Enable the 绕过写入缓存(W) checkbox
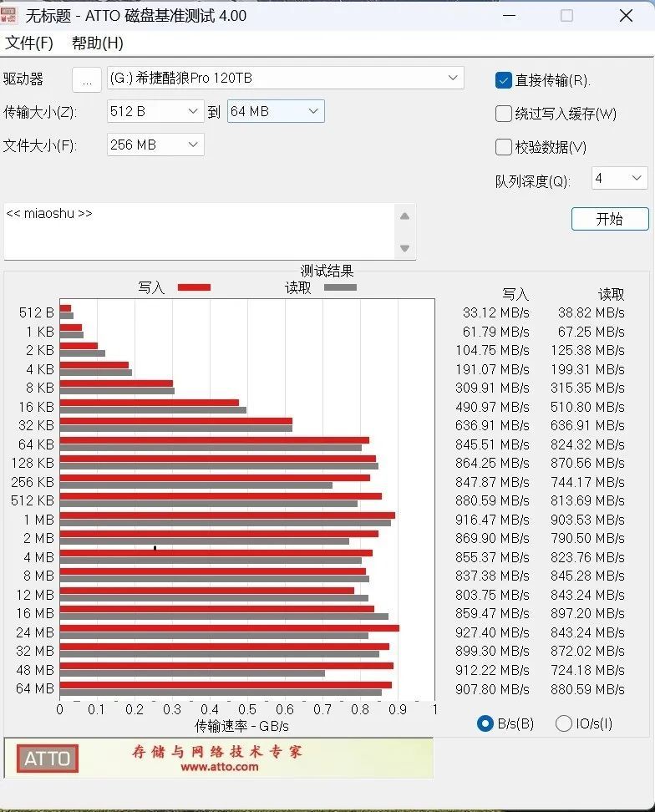Image resolution: width=655 pixels, height=812 pixels. point(503,114)
